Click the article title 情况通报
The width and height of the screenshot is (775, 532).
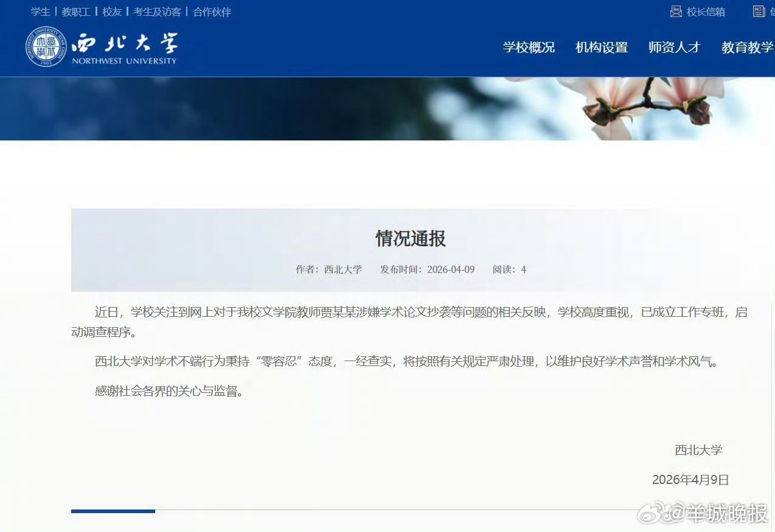pyautogui.click(x=410, y=239)
